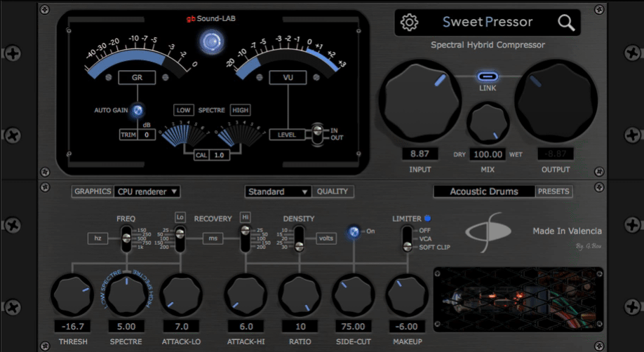Viewport: 644px width, 352px height.
Task: Click the CAL value field 1.0
Action: click(219, 155)
